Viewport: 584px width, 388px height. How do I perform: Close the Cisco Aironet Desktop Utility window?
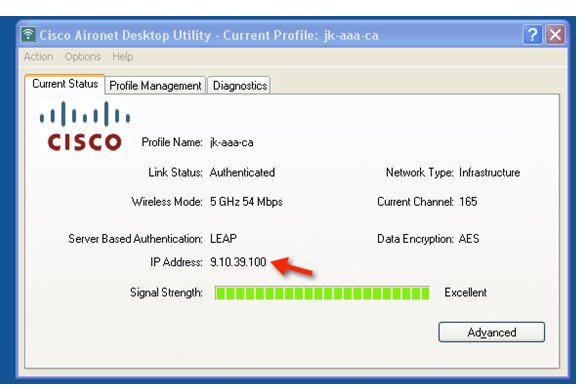coord(555,35)
